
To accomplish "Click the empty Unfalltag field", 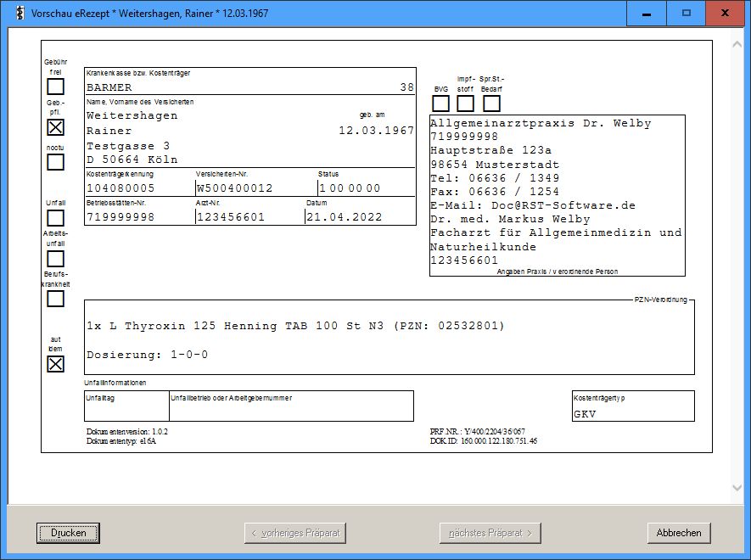I will 127,406.
